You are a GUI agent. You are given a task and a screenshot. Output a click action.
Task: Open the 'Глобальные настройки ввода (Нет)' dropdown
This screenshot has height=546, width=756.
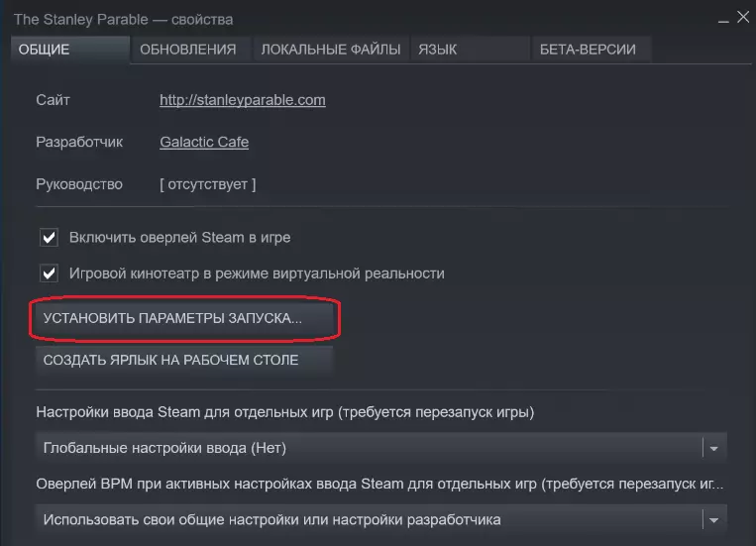point(380,448)
